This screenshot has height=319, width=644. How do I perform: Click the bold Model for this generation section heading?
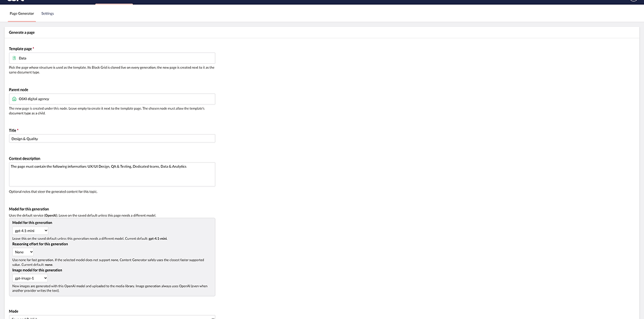(29, 209)
